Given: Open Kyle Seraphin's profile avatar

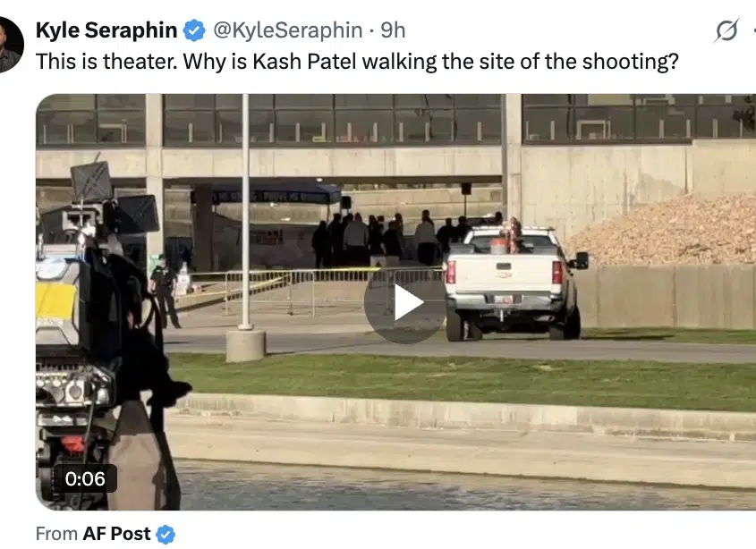Looking at the screenshot, I should [10, 45].
